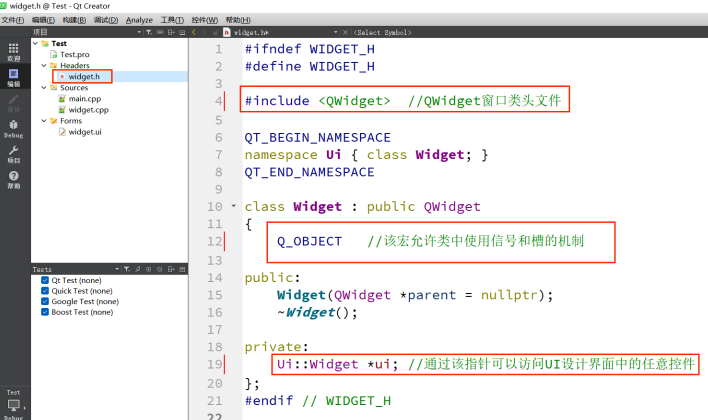This screenshot has width=708, height=420.
Task: Click the widget.h file icon in the editor toolbar
Action: click(227, 32)
